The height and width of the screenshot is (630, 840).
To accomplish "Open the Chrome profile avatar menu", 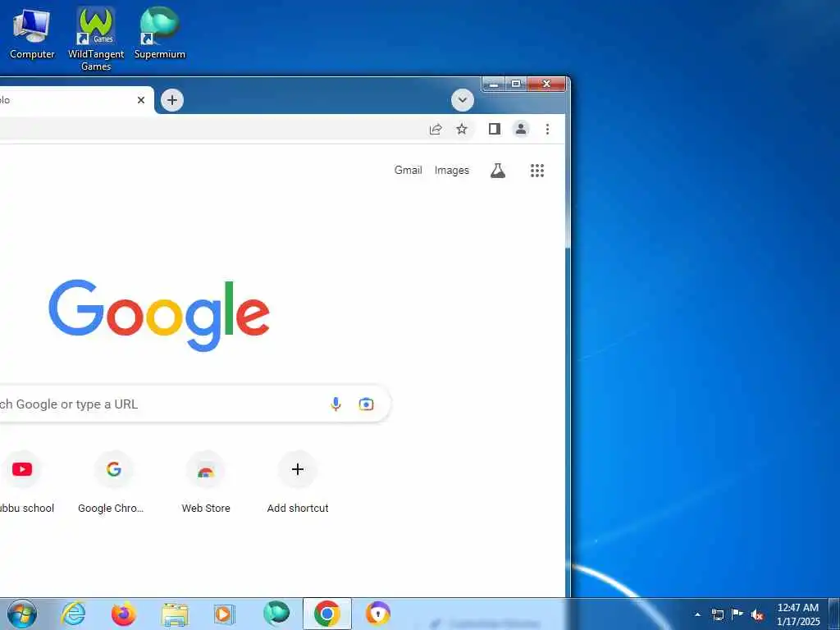I will [x=521, y=129].
